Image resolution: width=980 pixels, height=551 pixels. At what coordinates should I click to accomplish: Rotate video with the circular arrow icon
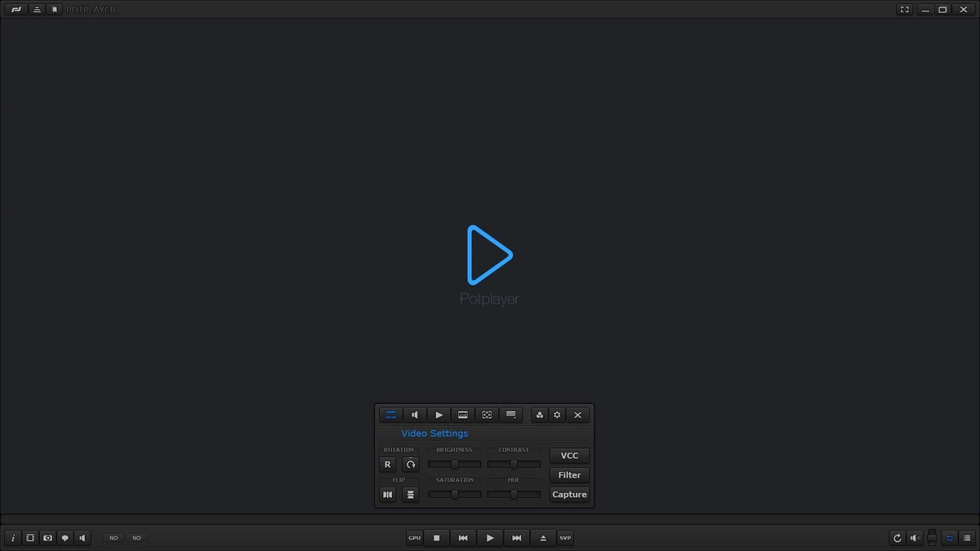[411, 464]
